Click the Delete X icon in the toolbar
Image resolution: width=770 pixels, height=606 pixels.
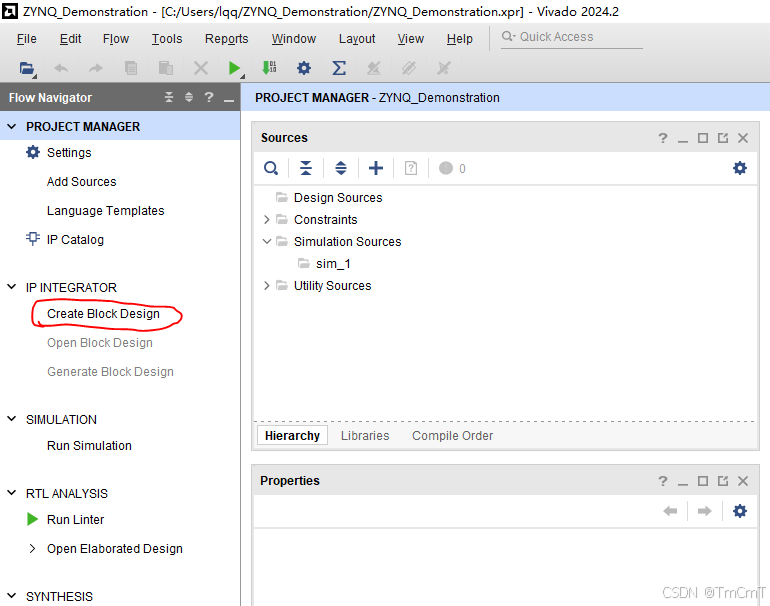[201, 68]
